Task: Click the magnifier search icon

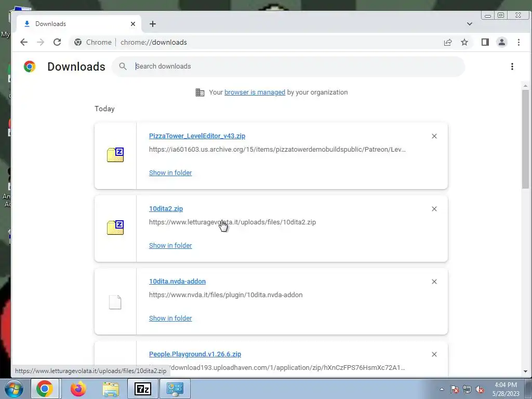Action: coord(123,66)
